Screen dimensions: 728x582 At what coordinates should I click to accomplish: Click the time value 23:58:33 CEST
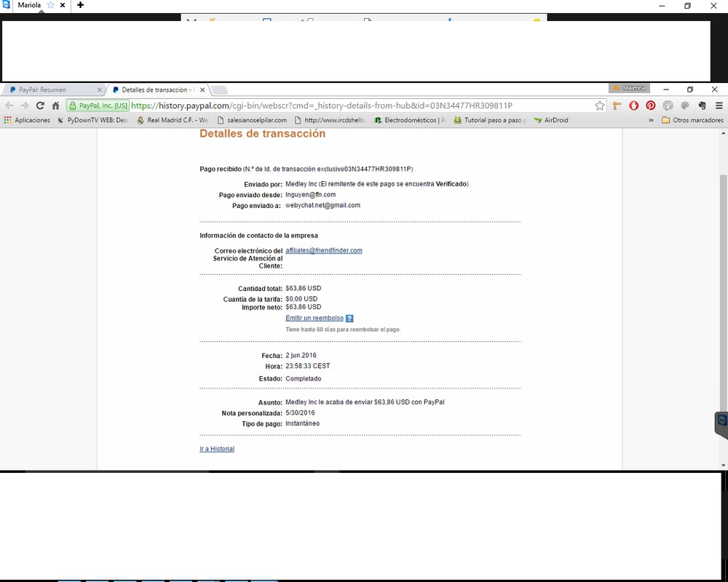308,366
